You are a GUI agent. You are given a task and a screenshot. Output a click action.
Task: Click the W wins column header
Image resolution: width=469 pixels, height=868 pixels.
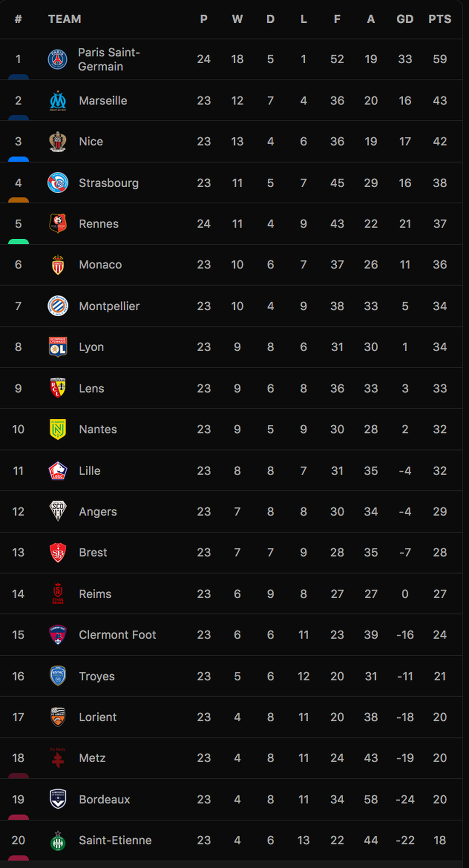coord(237,19)
